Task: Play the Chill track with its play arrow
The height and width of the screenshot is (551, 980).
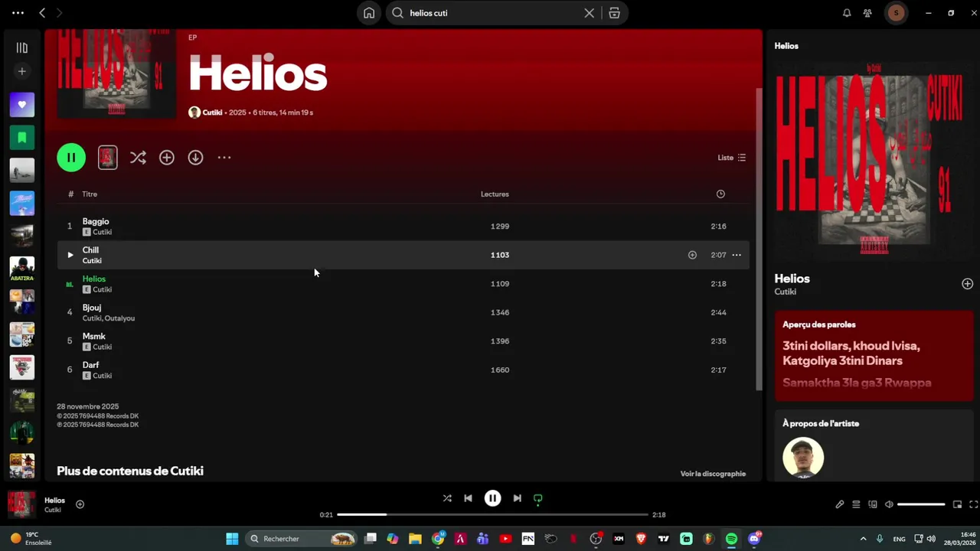Action: [70, 255]
